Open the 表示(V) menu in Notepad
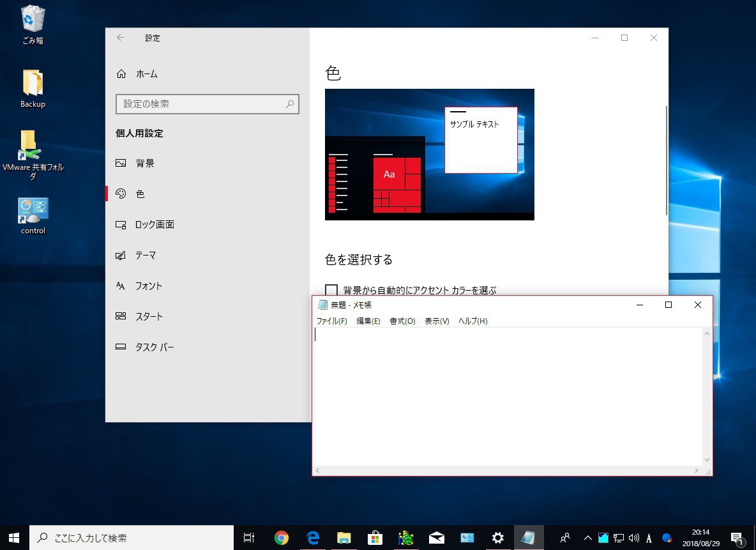 [437, 321]
